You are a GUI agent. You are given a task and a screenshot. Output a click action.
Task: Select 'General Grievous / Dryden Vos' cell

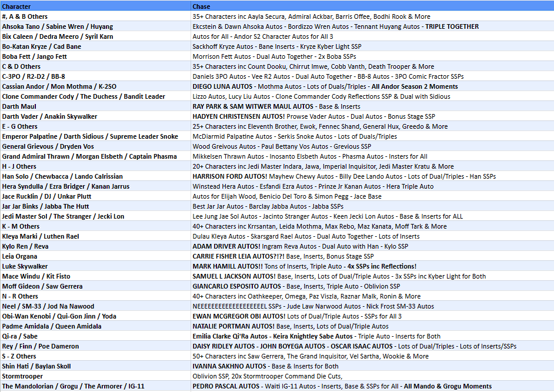[95, 146]
